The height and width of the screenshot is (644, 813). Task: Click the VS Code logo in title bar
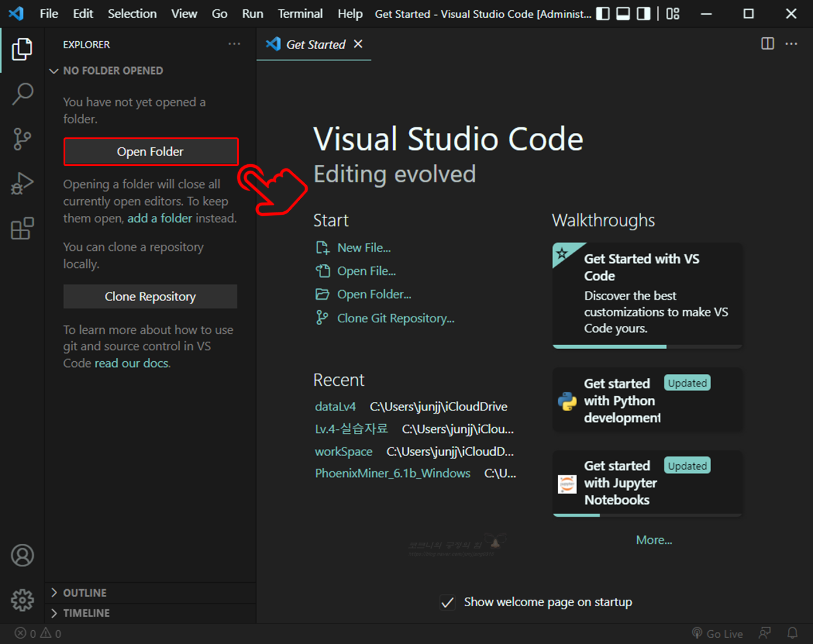click(17, 13)
